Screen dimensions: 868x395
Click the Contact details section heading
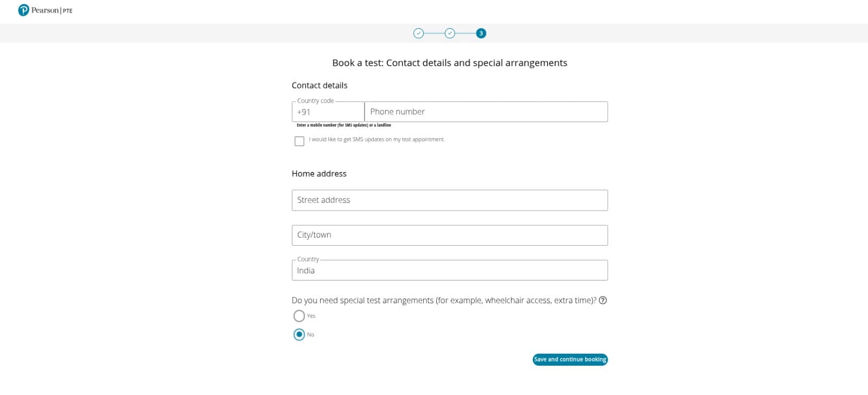point(320,85)
